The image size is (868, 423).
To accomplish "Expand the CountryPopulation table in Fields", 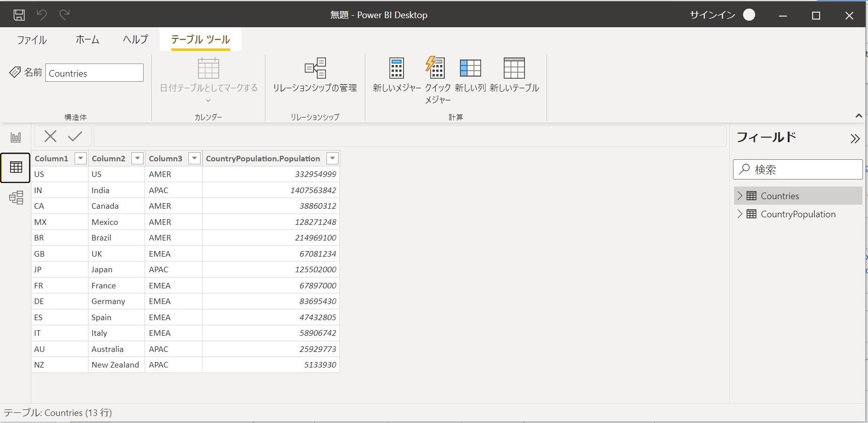I will tap(740, 214).
